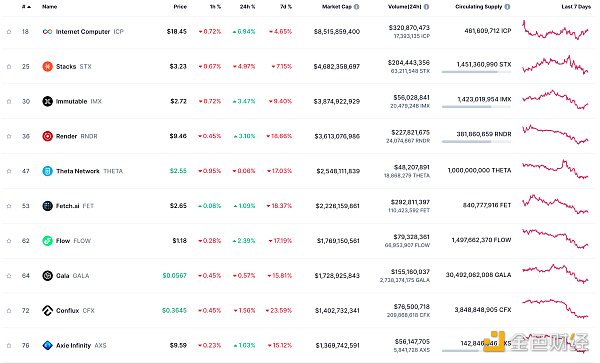600x363 pixels.
Task: Click the Stacks STX orange logo icon
Action: [x=47, y=67]
